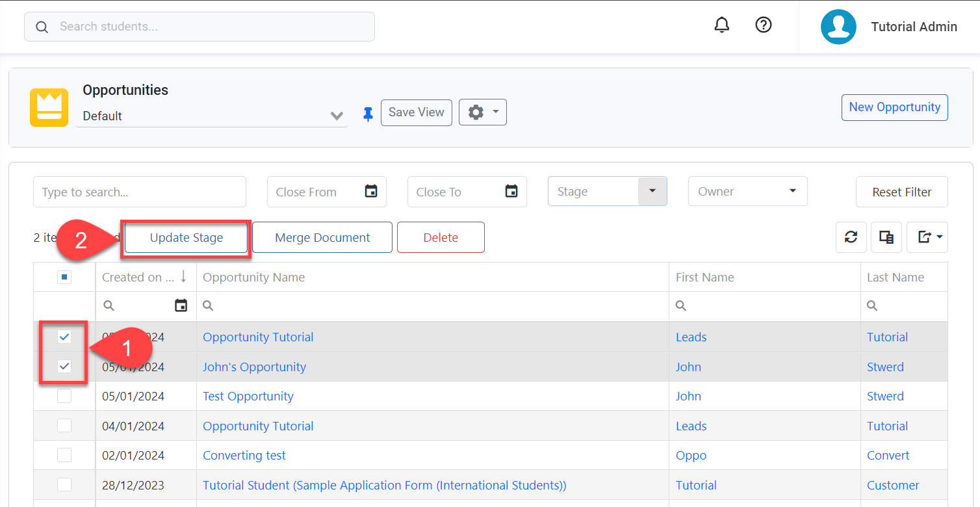Click the refresh grid icon
This screenshot has height=507, width=980.
[x=851, y=237]
